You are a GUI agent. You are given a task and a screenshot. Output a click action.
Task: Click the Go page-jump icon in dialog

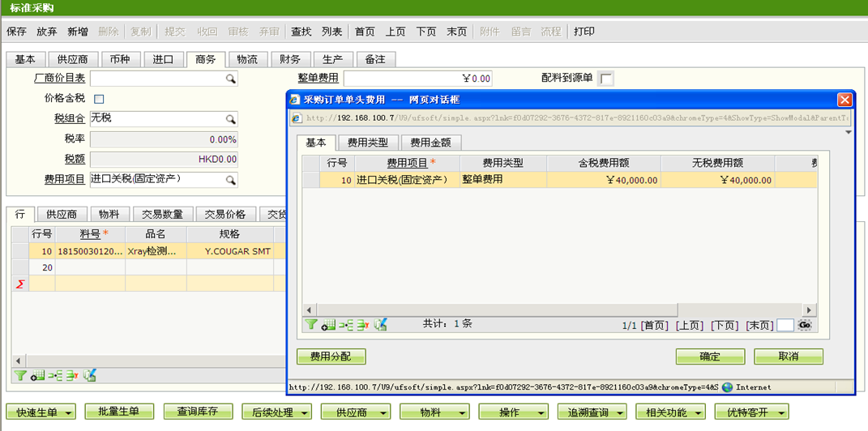pyautogui.click(x=804, y=325)
